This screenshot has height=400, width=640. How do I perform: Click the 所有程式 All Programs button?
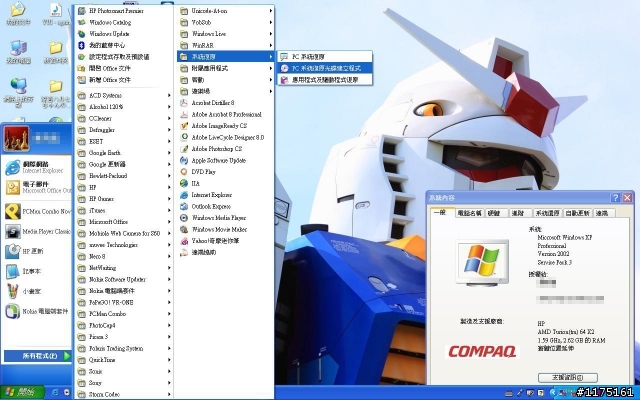38,356
